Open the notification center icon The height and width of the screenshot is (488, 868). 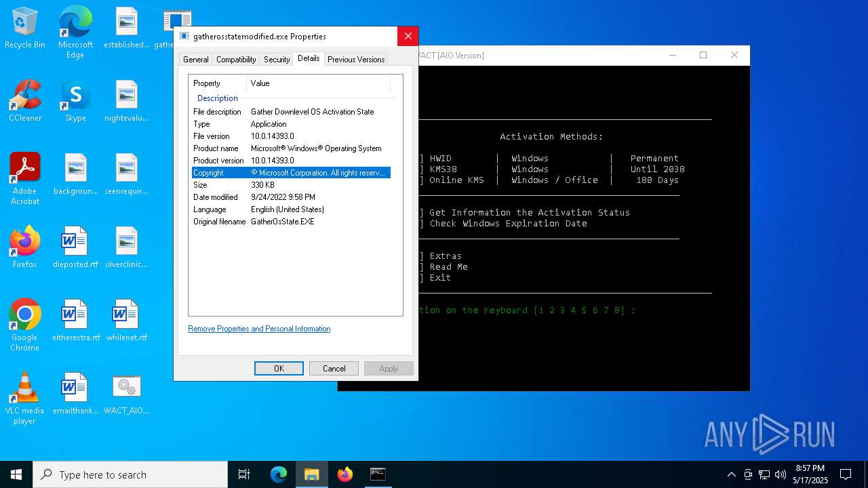(x=846, y=474)
